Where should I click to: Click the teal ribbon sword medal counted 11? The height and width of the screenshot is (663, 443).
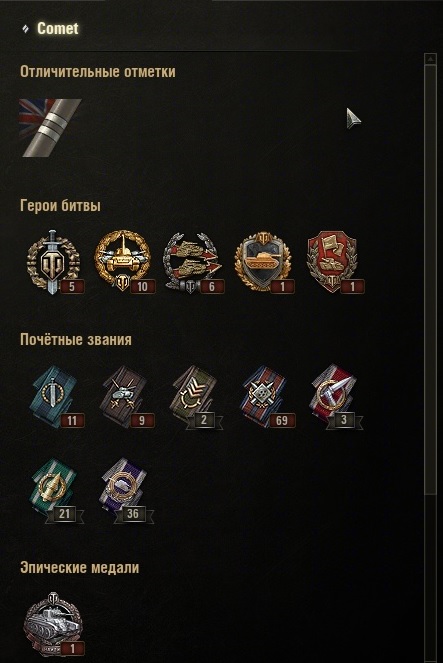coord(56,397)
